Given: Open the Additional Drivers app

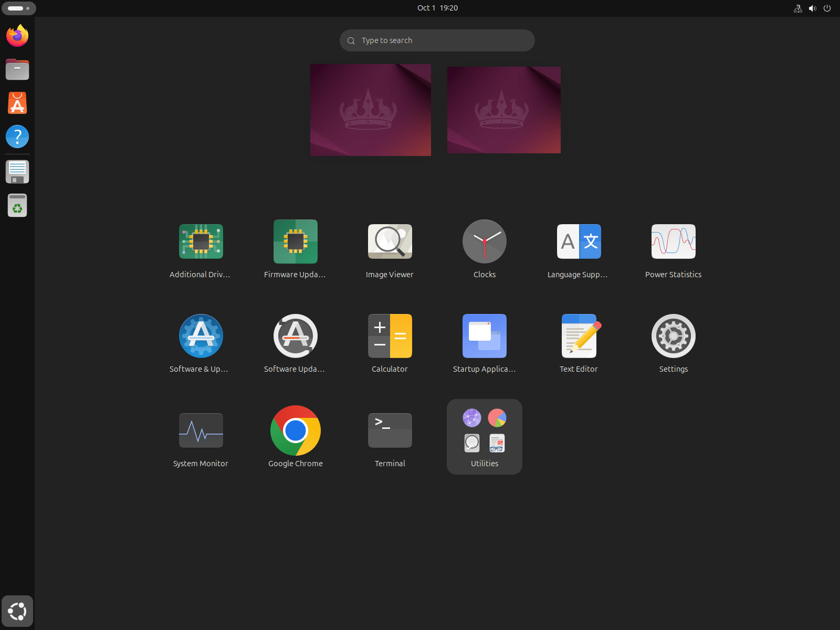Looking at the screenshot, I should coord(201,242).
